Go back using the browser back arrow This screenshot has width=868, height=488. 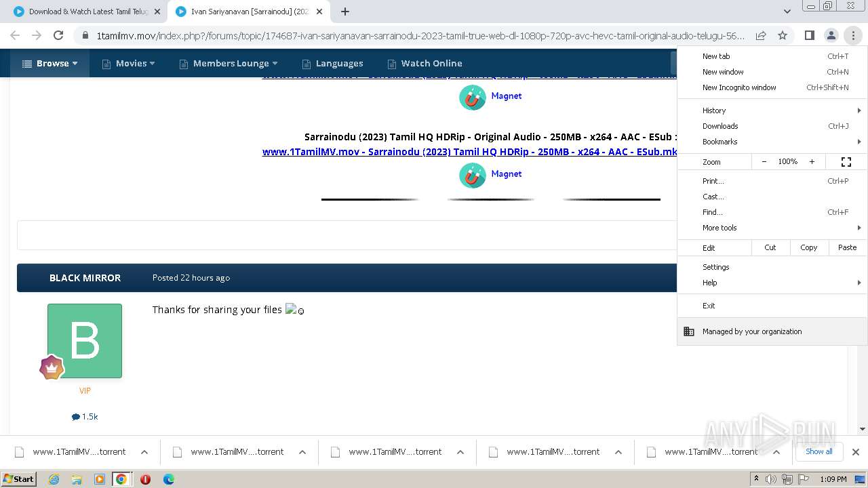(15, 35)
